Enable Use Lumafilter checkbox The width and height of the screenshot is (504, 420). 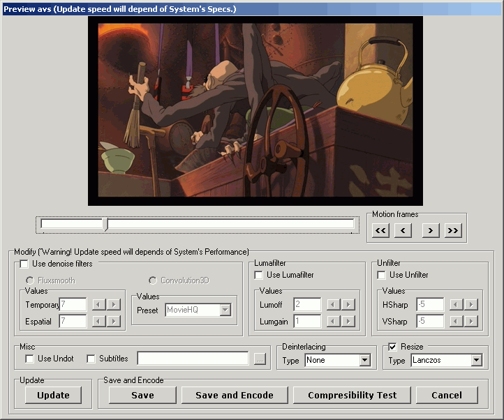coord(258,275)
